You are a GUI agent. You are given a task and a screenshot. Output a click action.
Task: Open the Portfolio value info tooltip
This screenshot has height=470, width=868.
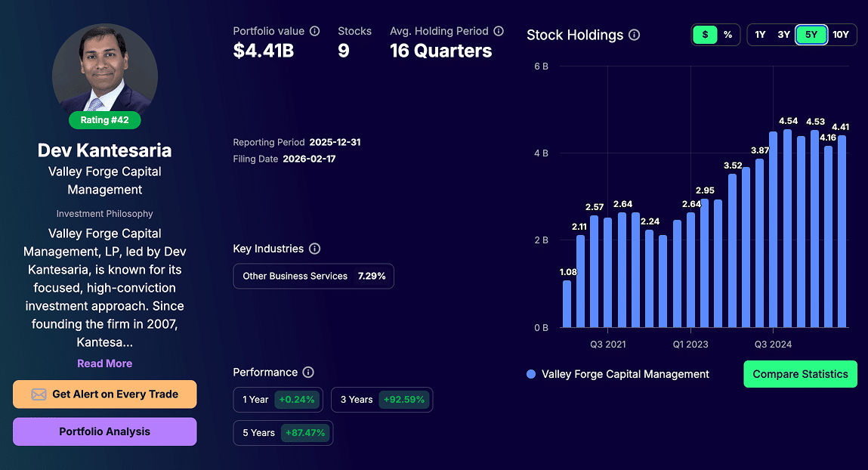315,31
